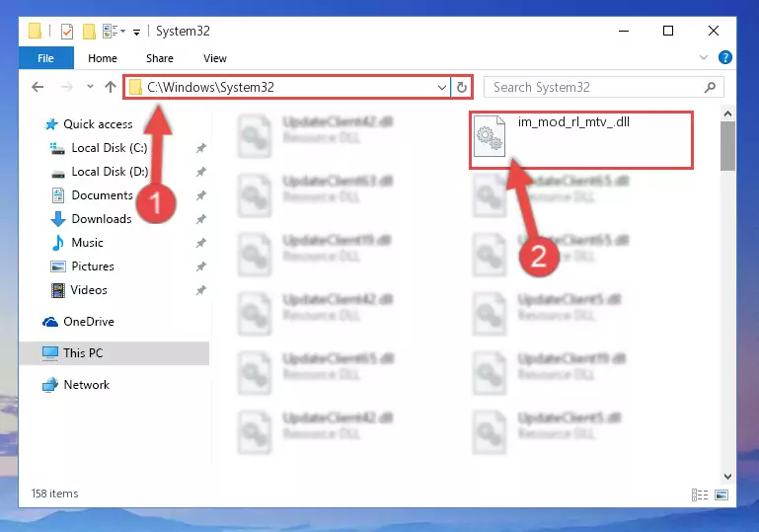759x532 pixels.
Task: Click the Search System32 field
Action: pos(604,87)
